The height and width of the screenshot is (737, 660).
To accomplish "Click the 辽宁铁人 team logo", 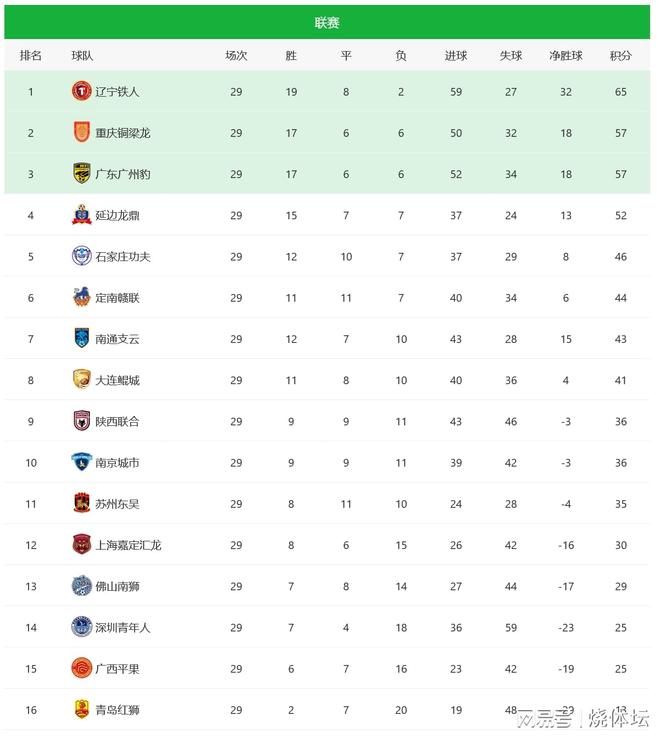I will click(x=81, y=92).
